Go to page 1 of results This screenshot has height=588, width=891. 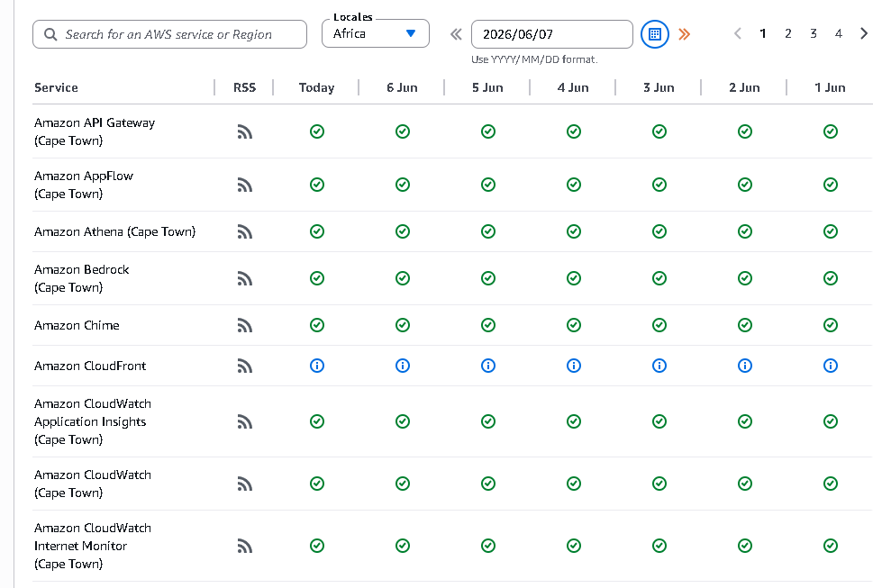[762, 33]
